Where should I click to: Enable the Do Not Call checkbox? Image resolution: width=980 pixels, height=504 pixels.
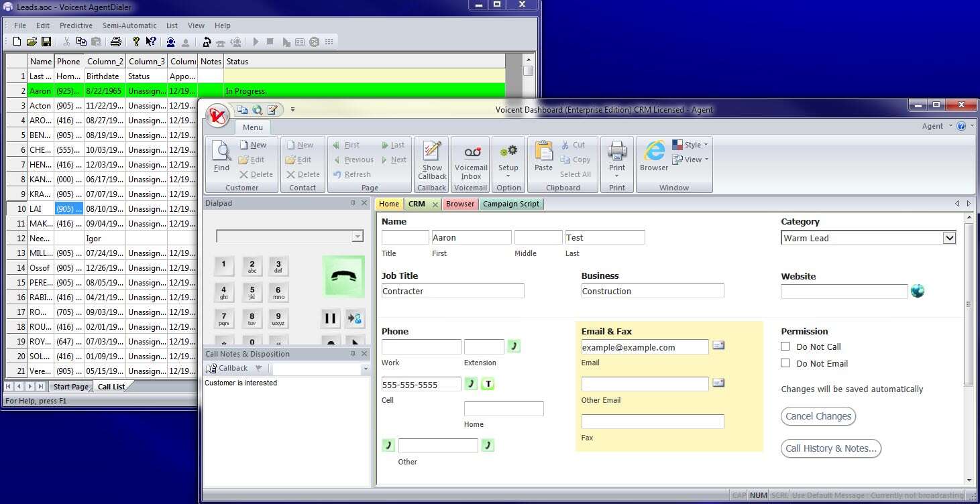coord(785,346)
